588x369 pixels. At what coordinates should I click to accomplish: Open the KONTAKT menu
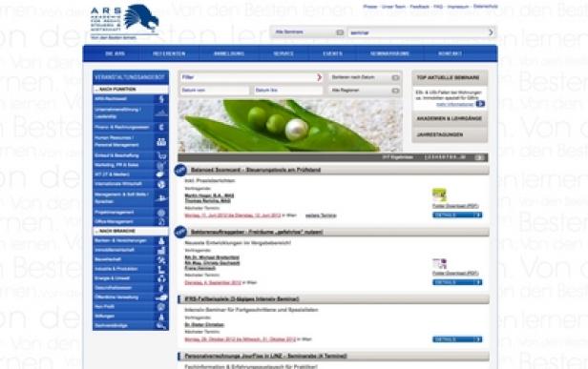tap(450, 54)
